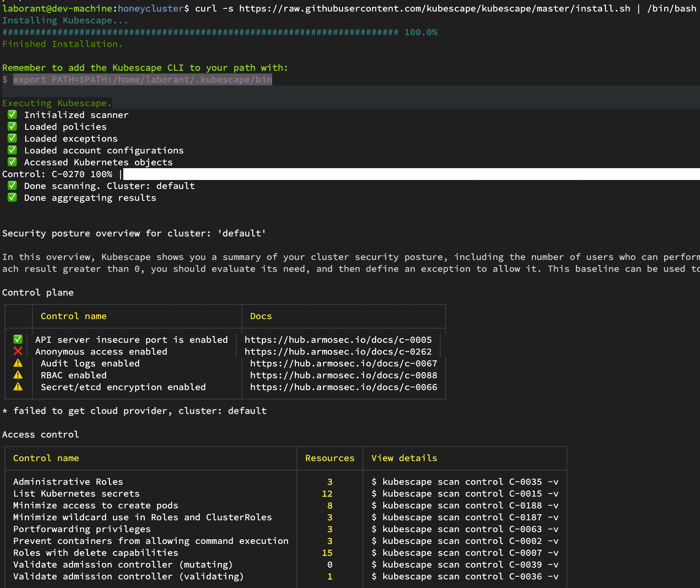Click the install.sh GitHub URL in the curl command
The width and height of the screenshot is (700, 588).
pyautogui.click(x=435, y=8)
